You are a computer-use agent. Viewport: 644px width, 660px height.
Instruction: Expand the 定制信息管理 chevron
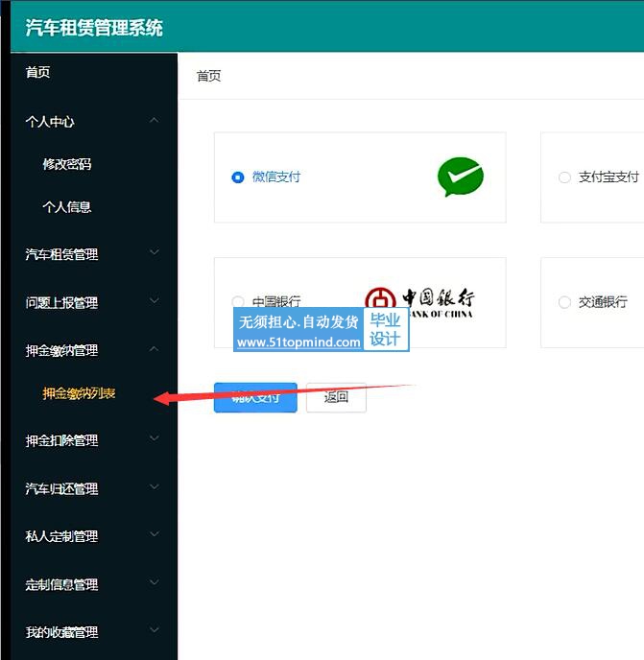[155, 582]
